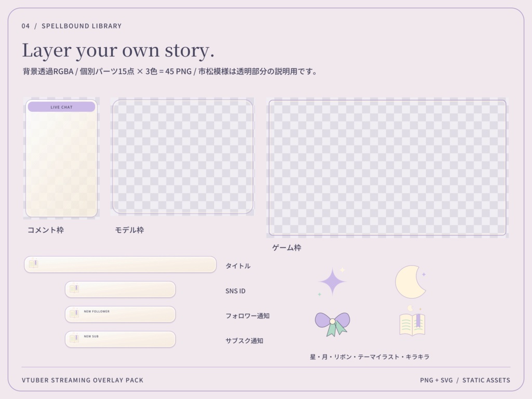Image resolution: width=532 pixels, height=399 pixels.
Task: Select the large open book illustration
Action: click(x=412, y=321)
